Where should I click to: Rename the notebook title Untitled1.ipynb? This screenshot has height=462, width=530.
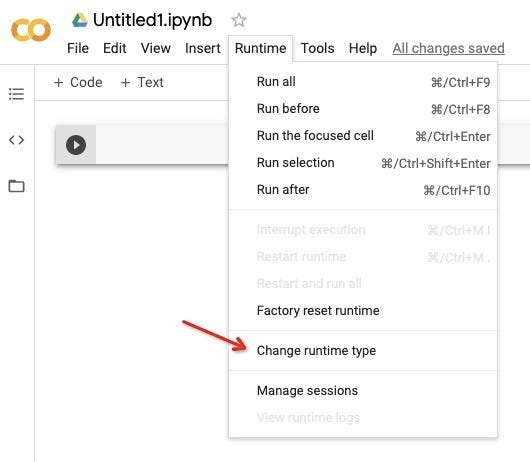(152, 20)
